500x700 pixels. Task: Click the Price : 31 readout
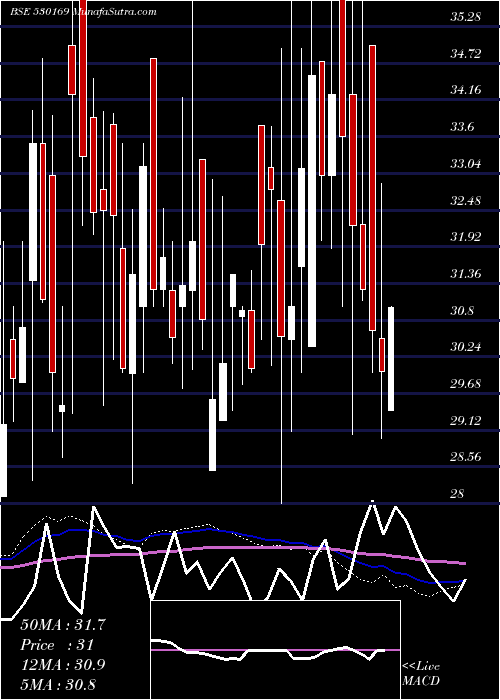click(x=57, y=645)
